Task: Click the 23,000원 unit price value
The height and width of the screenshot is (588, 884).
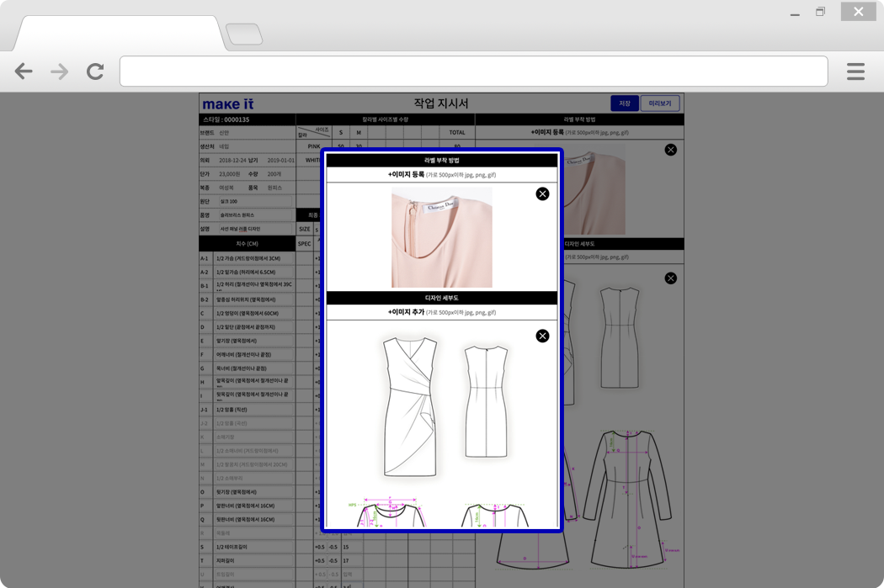Action: click(230, 174)
